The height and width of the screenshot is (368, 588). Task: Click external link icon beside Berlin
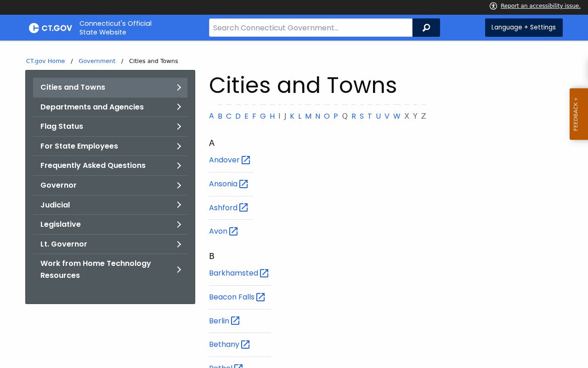235,321
